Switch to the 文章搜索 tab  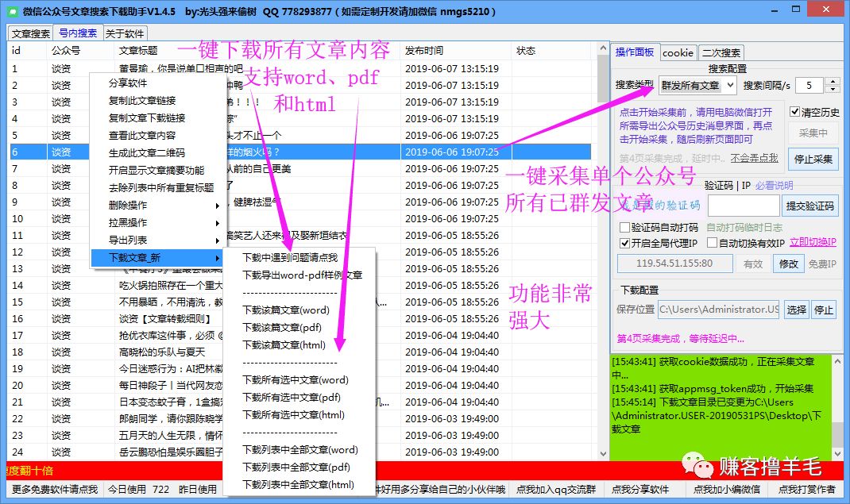pyautogui.click(x=30, y=33)
